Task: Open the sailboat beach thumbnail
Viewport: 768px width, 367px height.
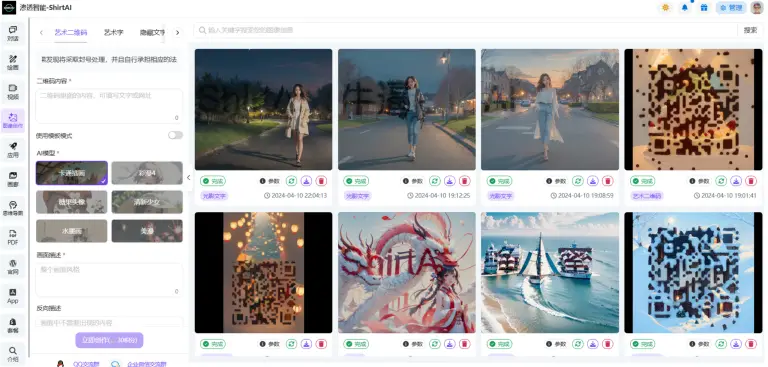Action: click(550, 272)
